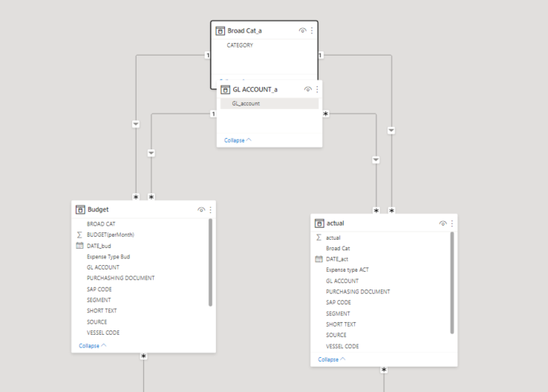Select Expense type ACT field

(348, 269)
